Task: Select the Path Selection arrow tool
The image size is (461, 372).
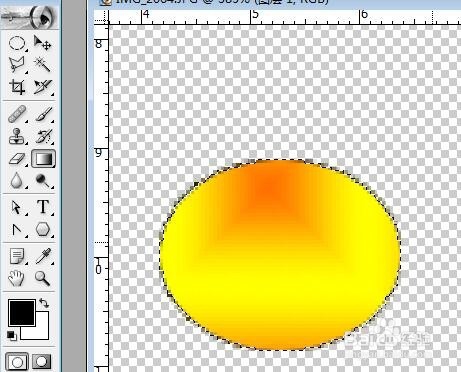Action: (x=17, y=207)
